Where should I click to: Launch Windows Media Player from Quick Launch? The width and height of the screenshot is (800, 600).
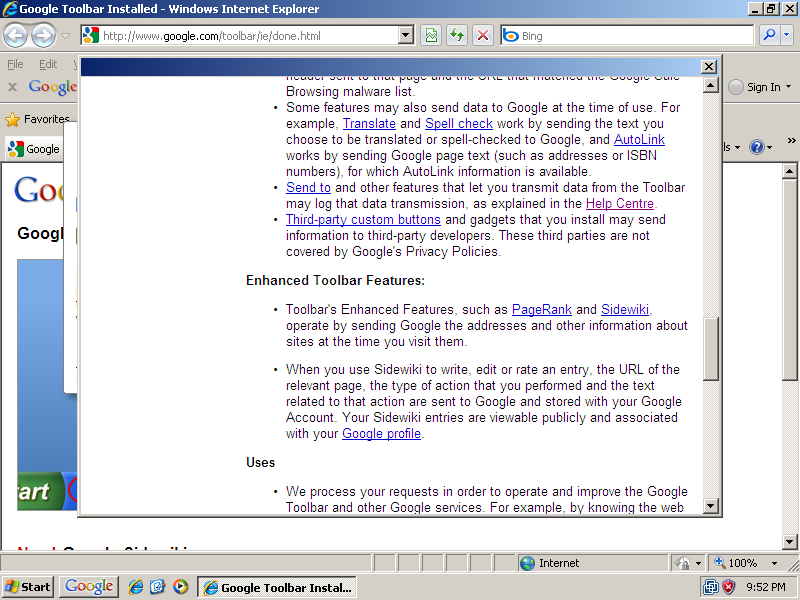point(180,587)
